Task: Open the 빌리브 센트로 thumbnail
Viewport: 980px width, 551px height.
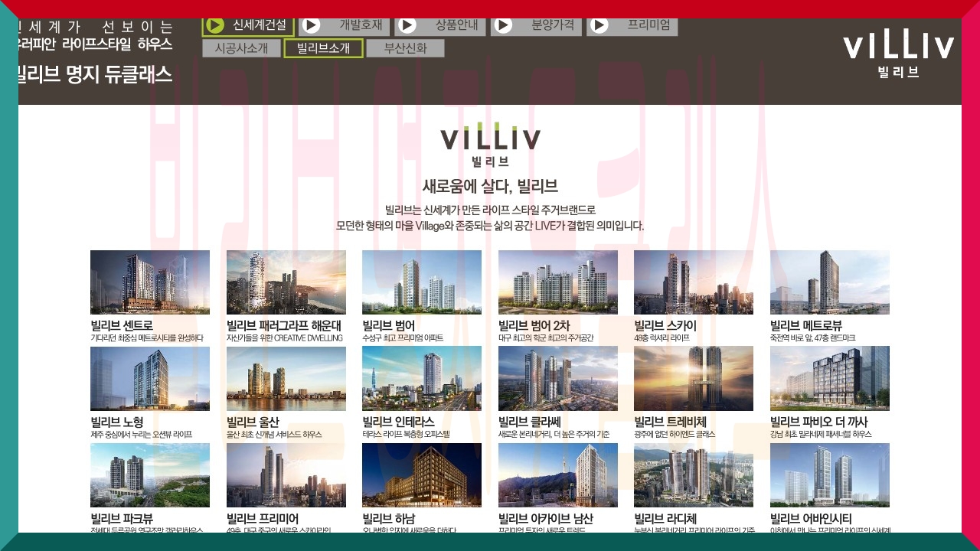Action: point(150,282)
